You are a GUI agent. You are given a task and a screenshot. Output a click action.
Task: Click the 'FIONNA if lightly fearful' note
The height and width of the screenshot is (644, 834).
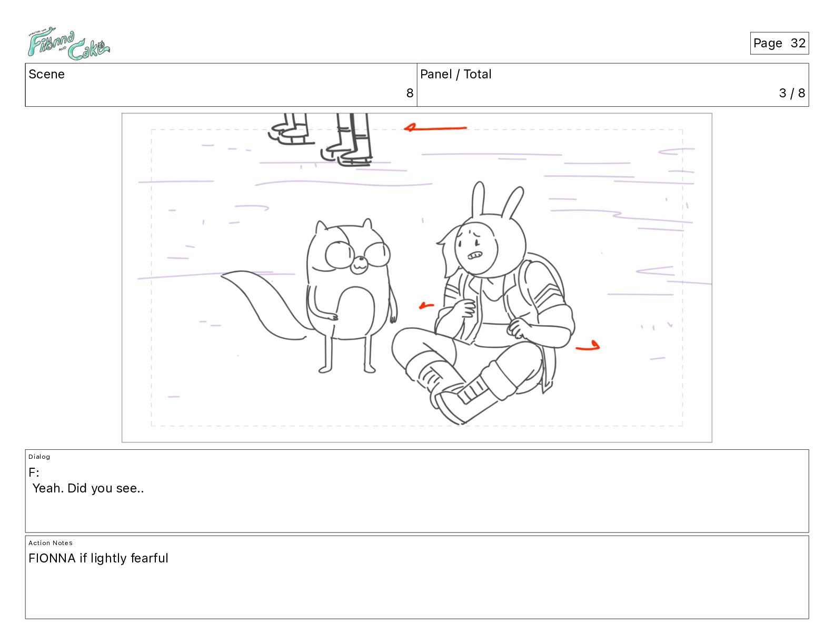pos(98,558)
